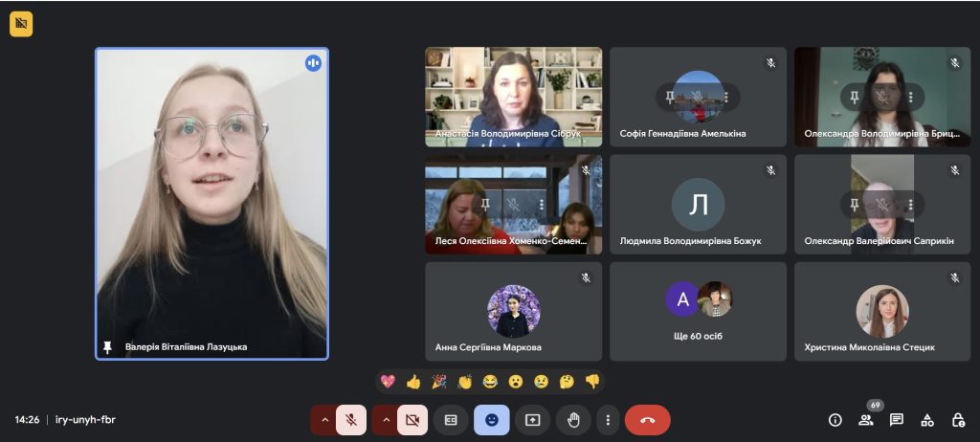
Task: Toggle closed captions
Action: coord(451,420)
